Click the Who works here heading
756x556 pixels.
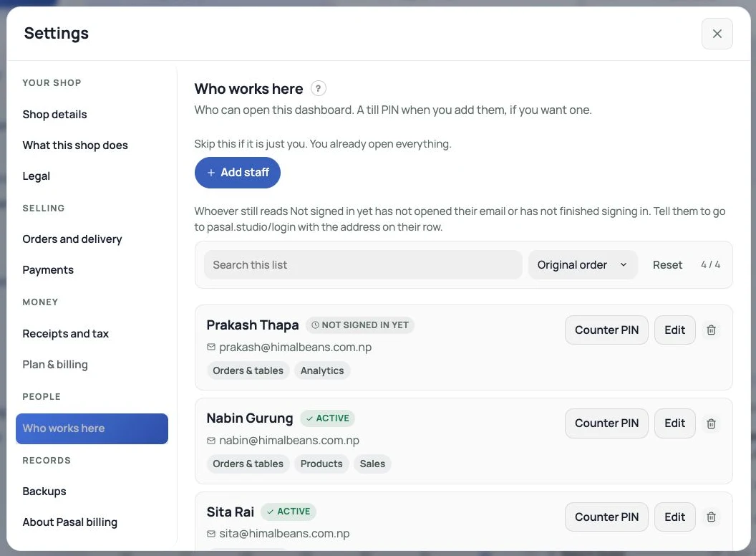coord(249,89)
